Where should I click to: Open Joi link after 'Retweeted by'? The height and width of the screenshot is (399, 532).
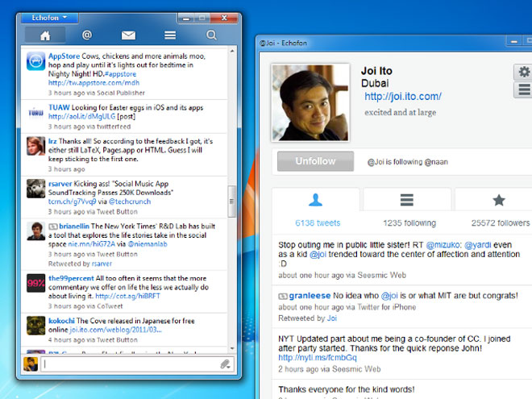click(332, 318)
